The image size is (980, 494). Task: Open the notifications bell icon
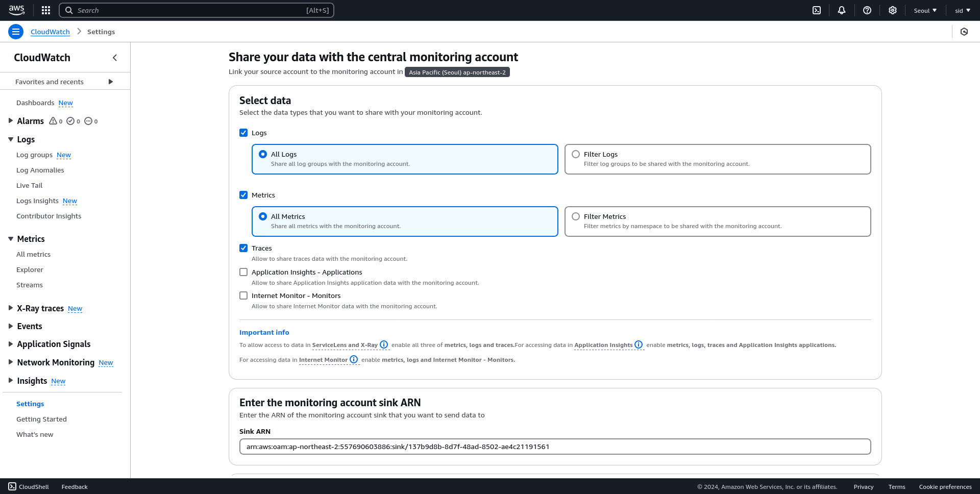(x=842, y=10)
